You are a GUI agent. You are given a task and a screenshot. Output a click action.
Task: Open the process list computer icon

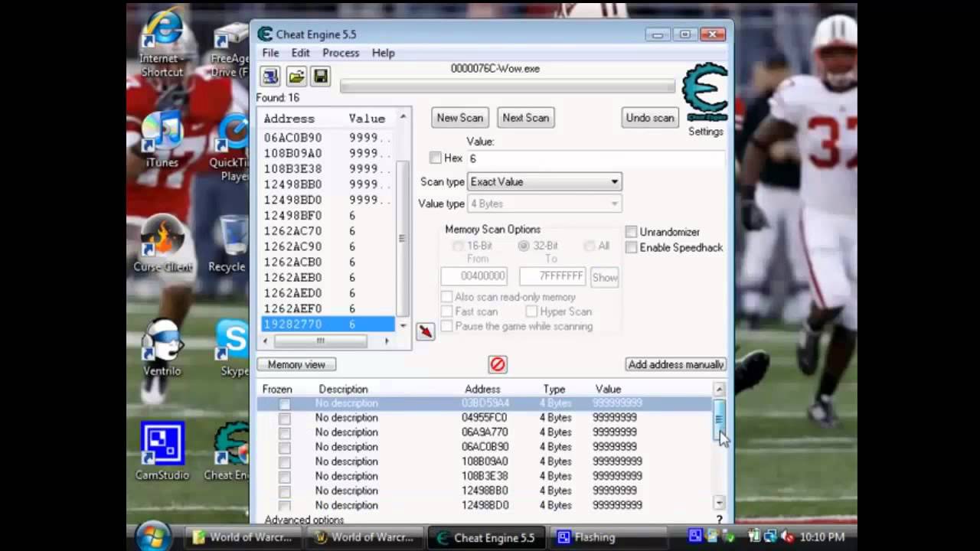click(x=270, y=77)
